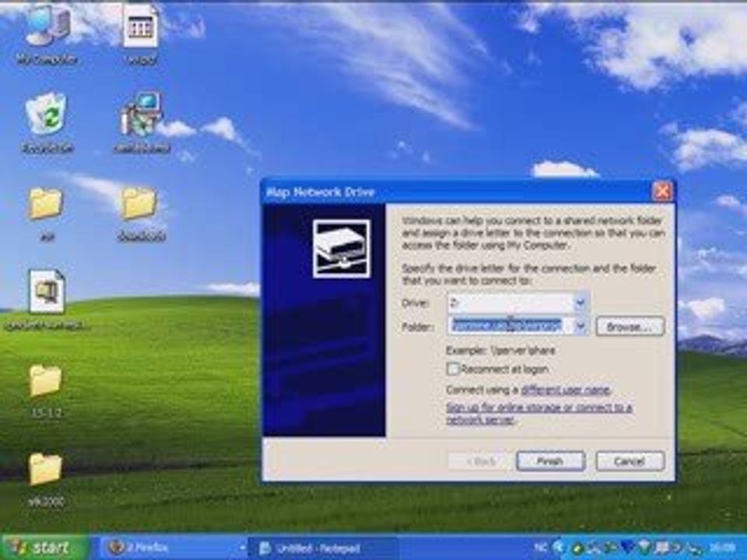Screen dimensions: 747x560
Task: Open the 'different user name' link
Action: (565, 390)
